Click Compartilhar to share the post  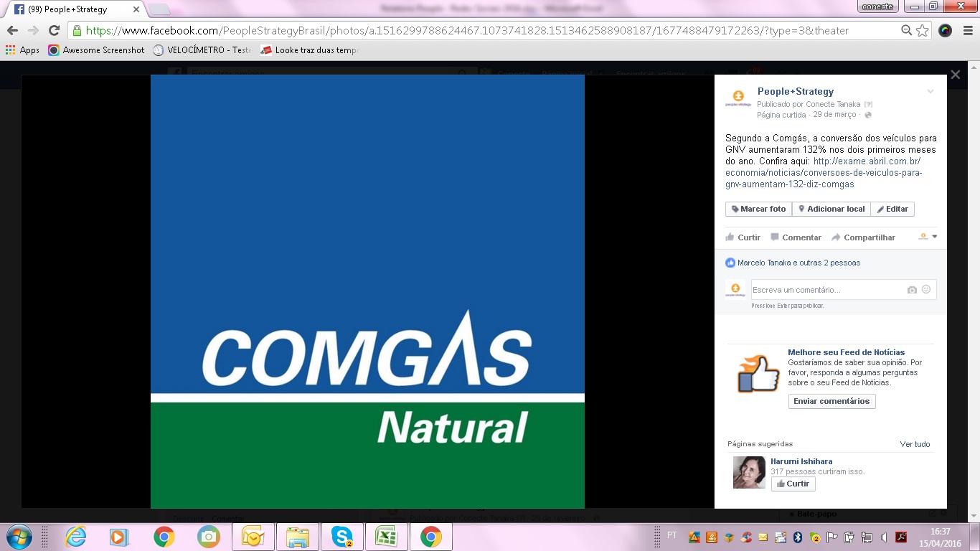(x=863, y=237)
